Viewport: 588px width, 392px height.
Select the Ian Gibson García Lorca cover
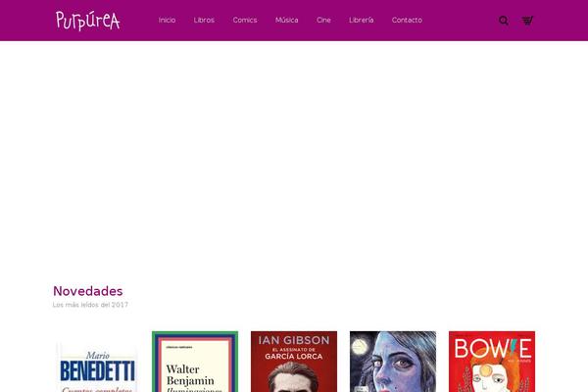pyautogui.click(x=294, y=362)
